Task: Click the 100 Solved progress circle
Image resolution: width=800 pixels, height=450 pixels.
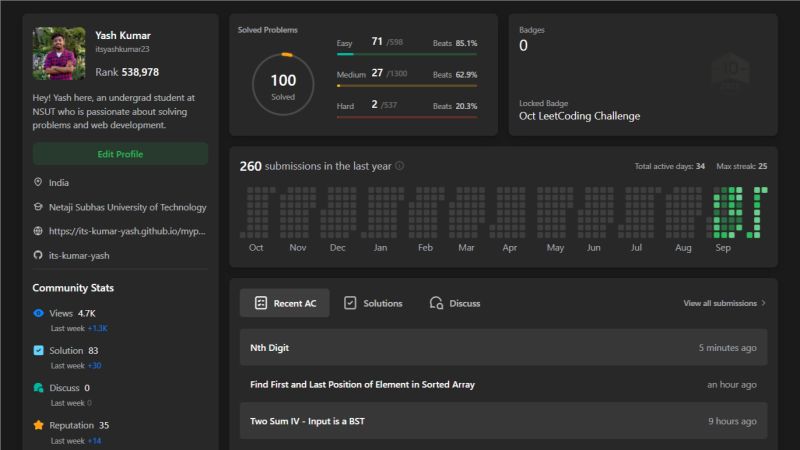Action: (x=283, y=85)
